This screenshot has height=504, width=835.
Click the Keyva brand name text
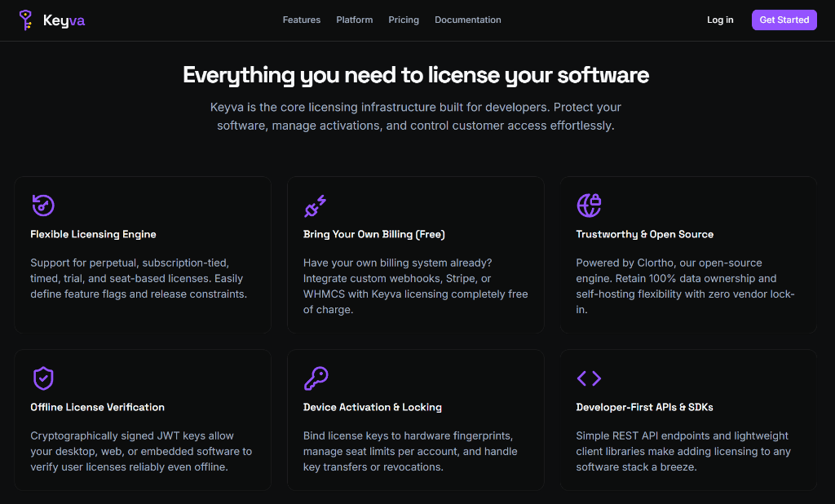(64, 20)
